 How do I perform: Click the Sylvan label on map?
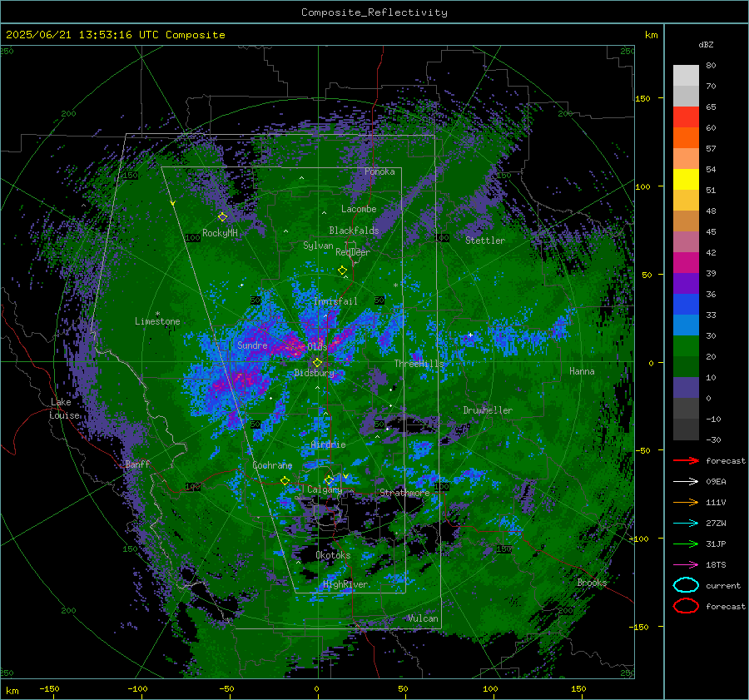tap(318, 246)
